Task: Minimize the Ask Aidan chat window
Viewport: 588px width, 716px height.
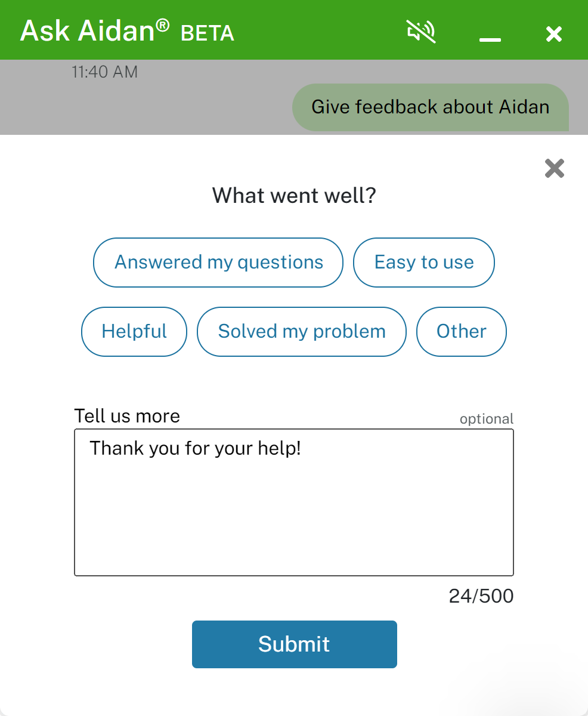Action: tap(490, 37)
